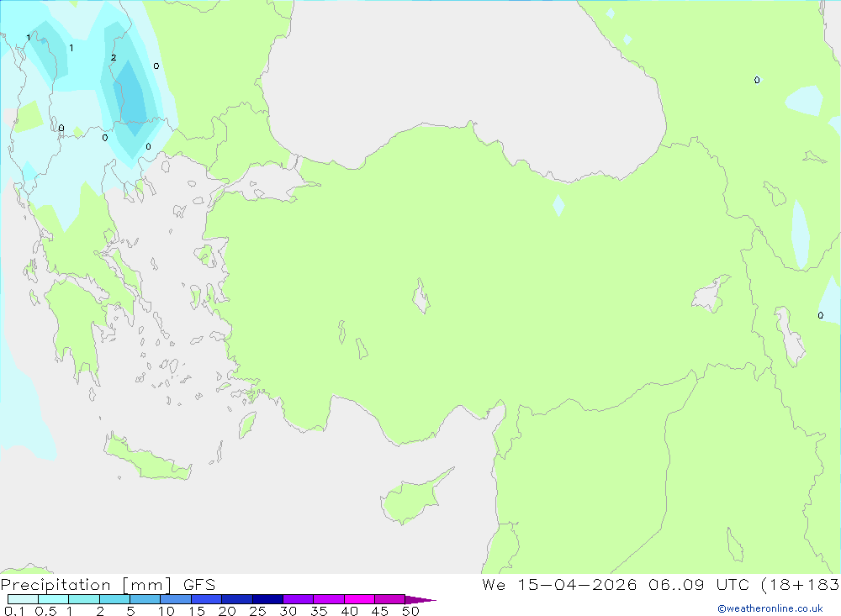Click the '(18+183' forecast run text
This screenshot has height=616, width=841.
coord(800,585)
